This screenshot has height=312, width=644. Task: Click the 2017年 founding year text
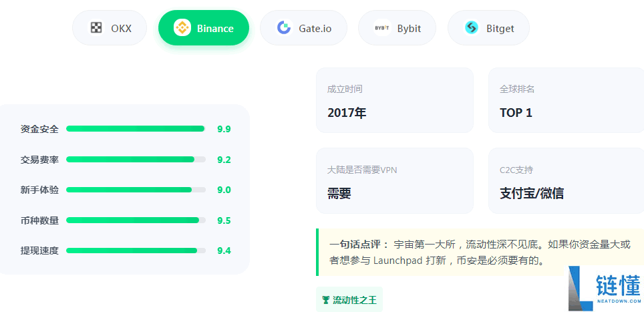[347, 113]
